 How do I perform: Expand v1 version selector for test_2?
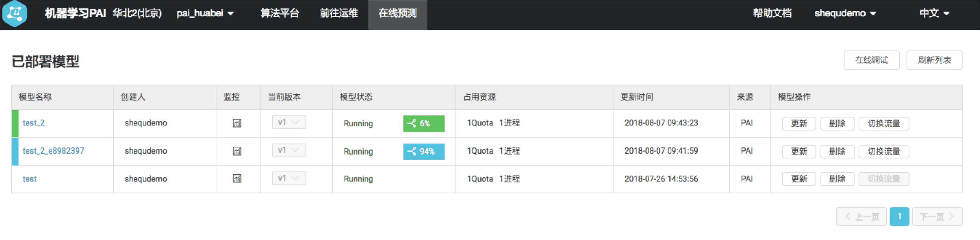click(x=289, y=123)
